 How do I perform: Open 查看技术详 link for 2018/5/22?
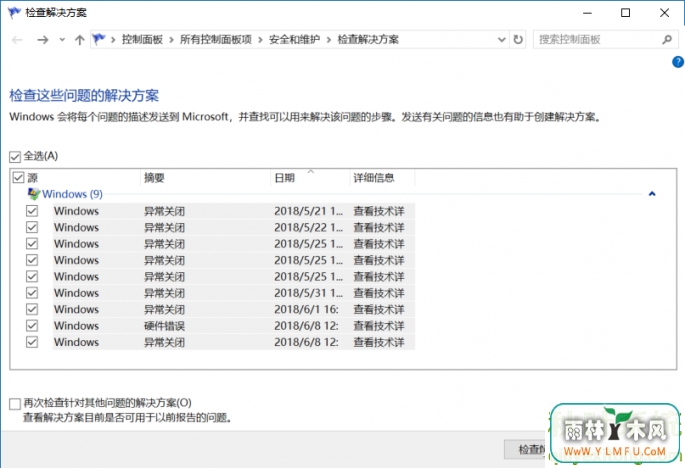pyautogui.click(x=379, y=228)
